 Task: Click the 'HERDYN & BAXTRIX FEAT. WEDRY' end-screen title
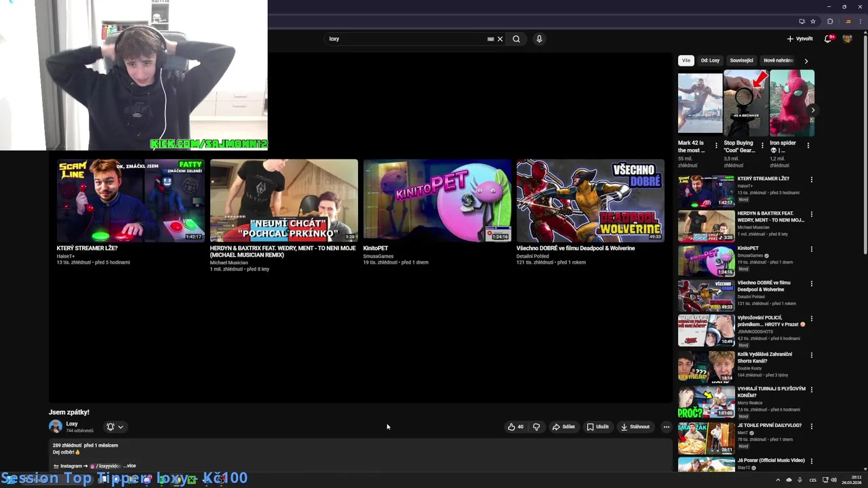coord(283,251)
